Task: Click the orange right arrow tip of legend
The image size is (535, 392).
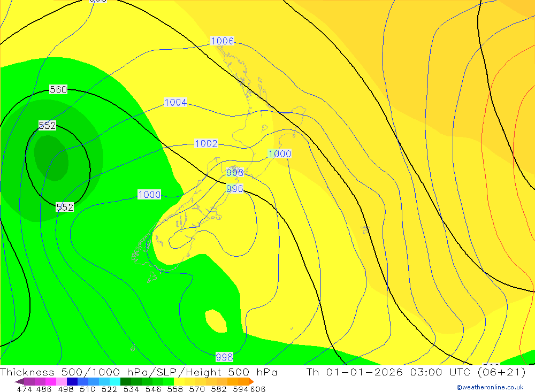Action: (x=251, y=381)
